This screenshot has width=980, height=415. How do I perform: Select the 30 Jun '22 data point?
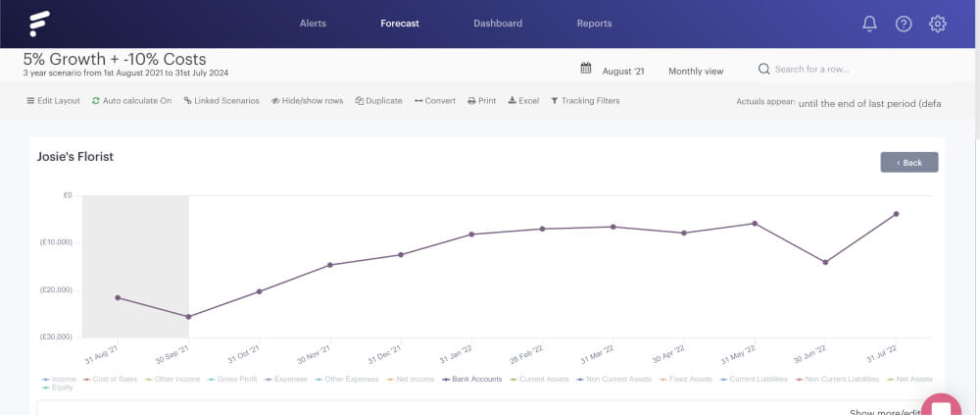[825, 262]
